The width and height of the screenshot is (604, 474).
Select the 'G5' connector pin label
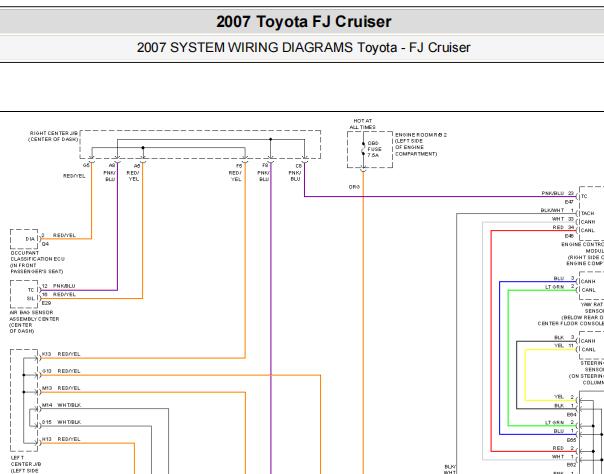point(86,165)
